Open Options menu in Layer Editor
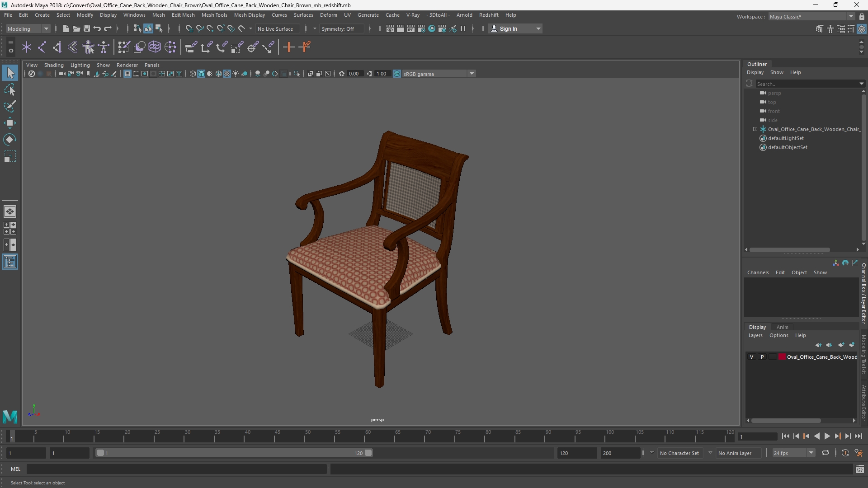The height and width of the screenshot is (488, 868). point(778,335)
